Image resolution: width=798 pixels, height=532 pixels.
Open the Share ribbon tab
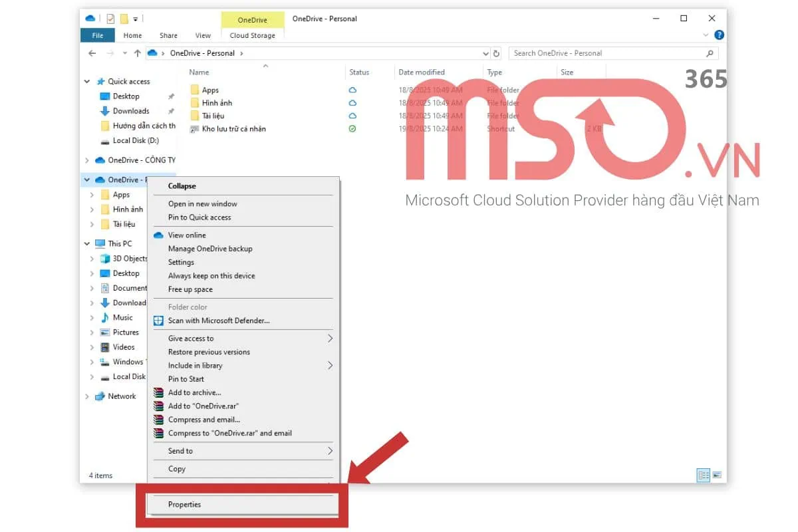pos(168,35)
